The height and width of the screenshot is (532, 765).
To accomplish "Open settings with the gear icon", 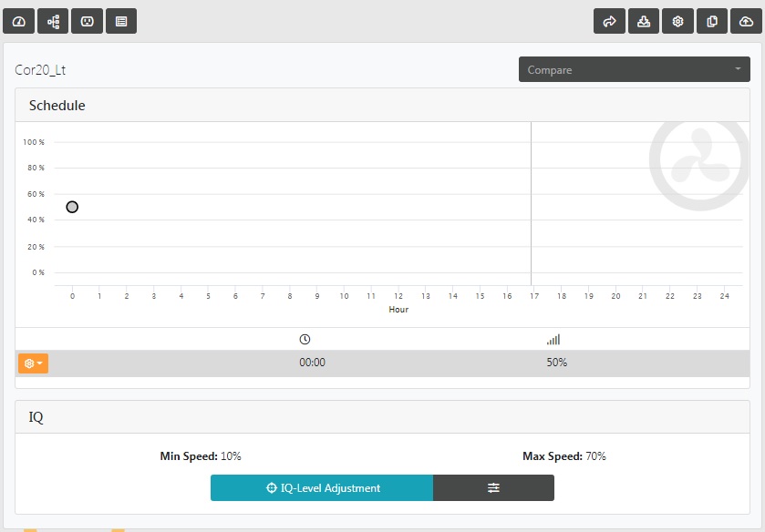I will coord(677,21).
